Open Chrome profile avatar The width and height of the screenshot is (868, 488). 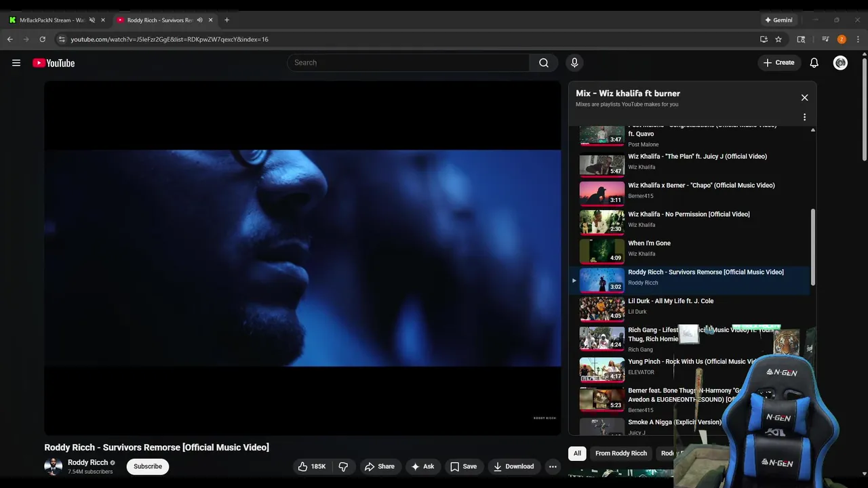[x=842, y=39]
